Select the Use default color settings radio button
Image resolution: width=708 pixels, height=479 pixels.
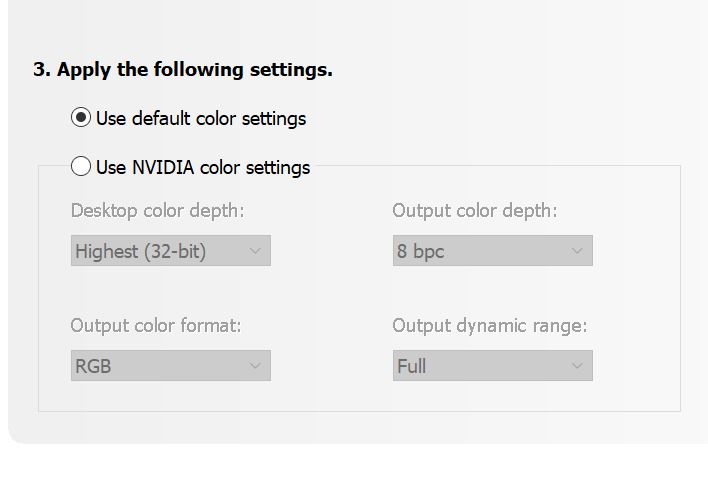(x=81, y=118)
